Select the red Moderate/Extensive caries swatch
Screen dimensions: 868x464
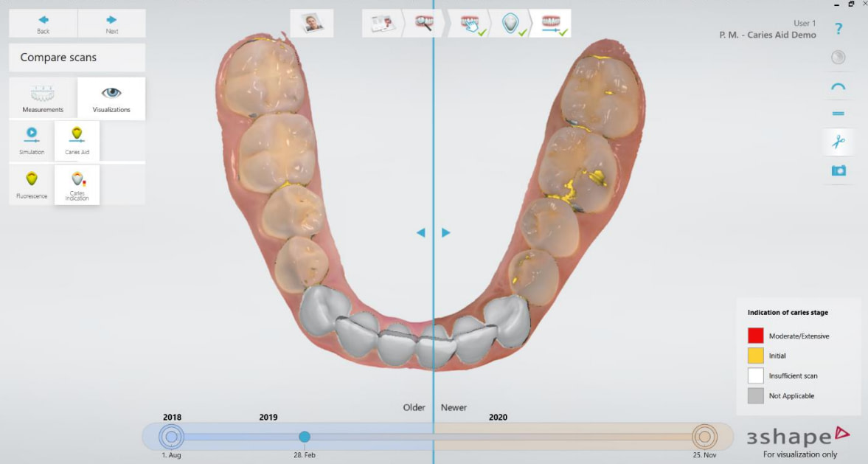point(756,335)
